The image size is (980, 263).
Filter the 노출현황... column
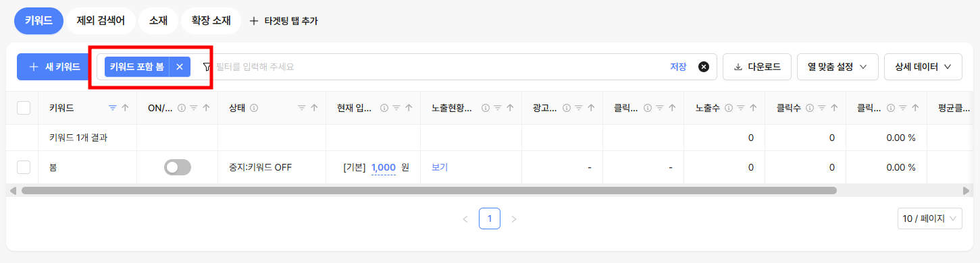pyautogui.click(x=498, y=108)
